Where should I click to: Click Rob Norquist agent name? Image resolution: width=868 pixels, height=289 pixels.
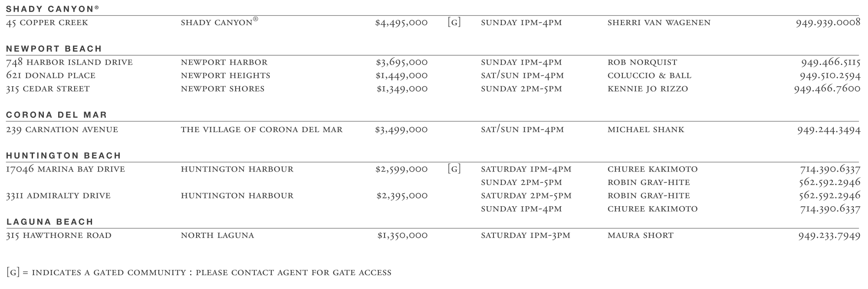(x=642, y=62)
